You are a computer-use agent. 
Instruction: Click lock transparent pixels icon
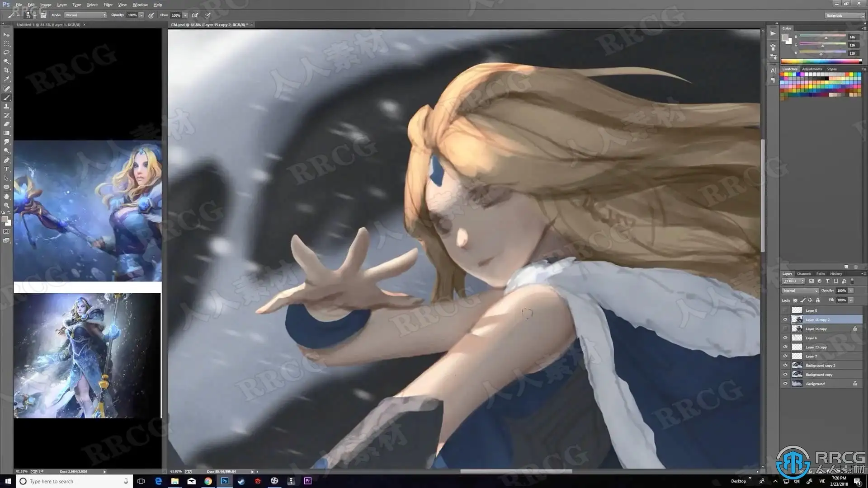(795, 300)
